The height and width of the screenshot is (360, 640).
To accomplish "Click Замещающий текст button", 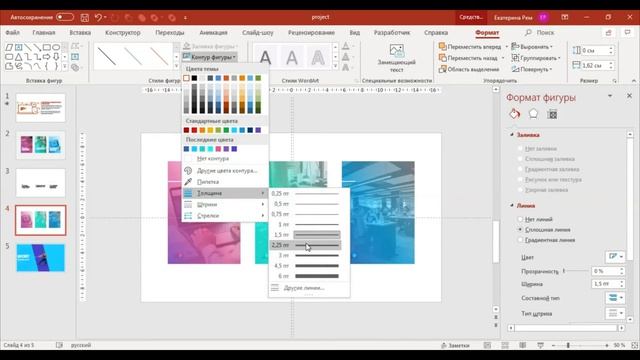I will click(x=396, y=58).
